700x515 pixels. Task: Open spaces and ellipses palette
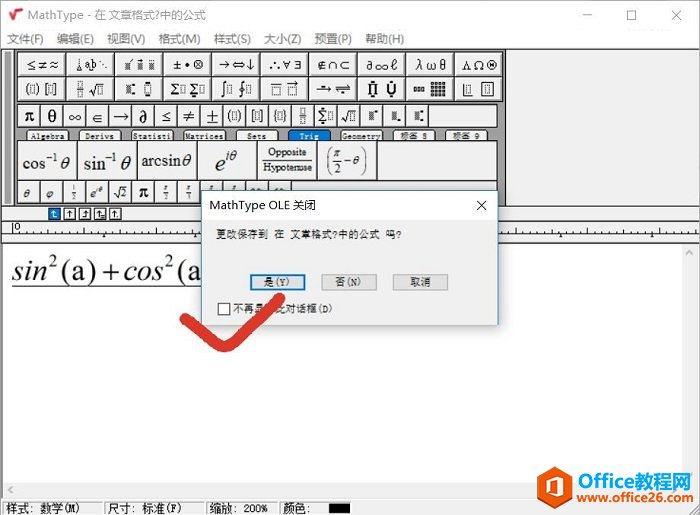[x=91, y=65]
